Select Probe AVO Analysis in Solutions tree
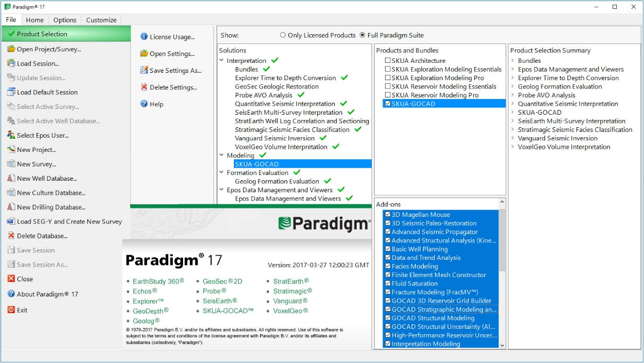Screen dimensions: 644x363 point(264,95)
